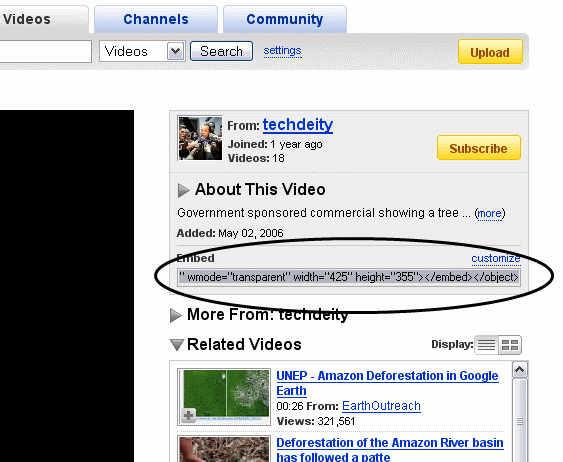Switch to list display view icon
The height and width of the screenshot is (462, 563).
486,345
